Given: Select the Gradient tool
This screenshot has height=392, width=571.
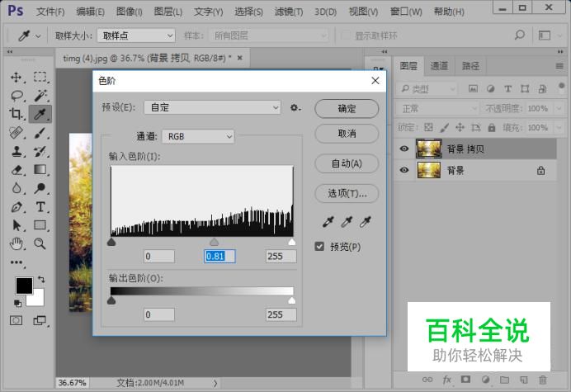Looking at the screenshot, I should pyautogui.click(x=40, y=170).
